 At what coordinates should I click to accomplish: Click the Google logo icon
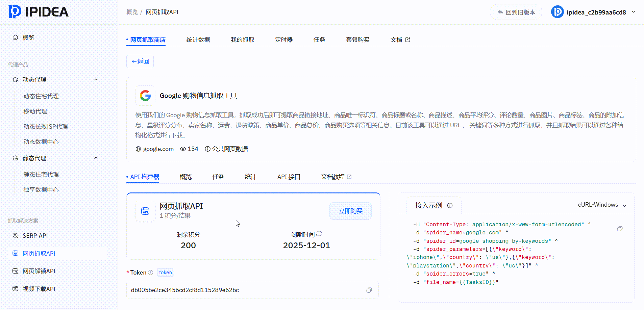click(x=145, y=96)
